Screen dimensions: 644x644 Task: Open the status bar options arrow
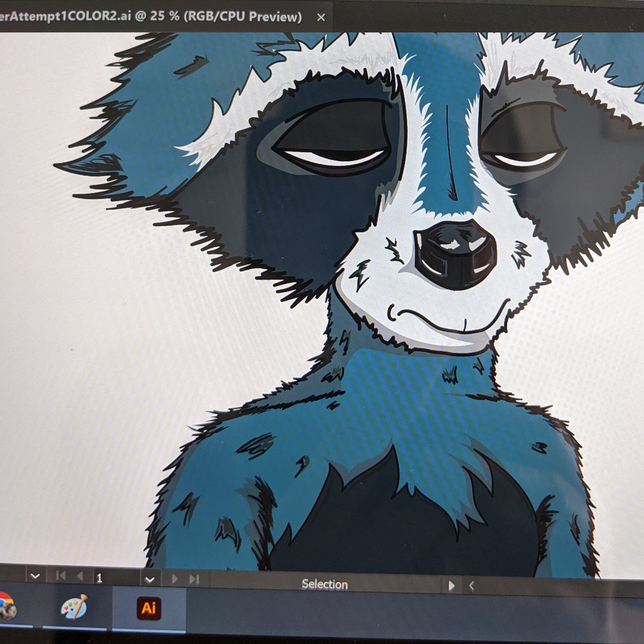click(451, 586)
